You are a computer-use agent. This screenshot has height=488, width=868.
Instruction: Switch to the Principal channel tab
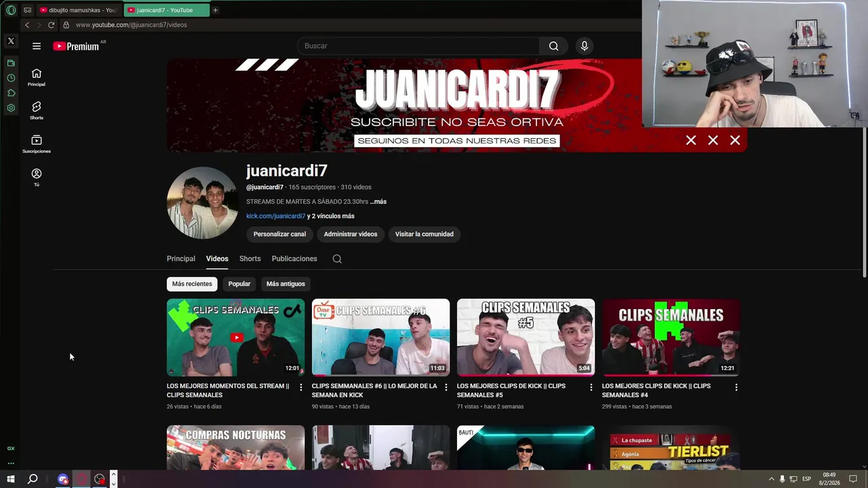click(181, 259)
